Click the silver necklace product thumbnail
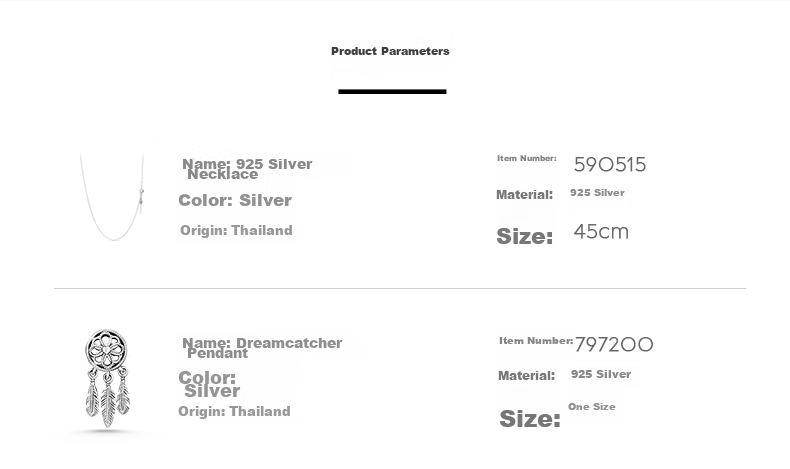Viewport: 790px width, 469px height. click(x=112, y=193)
